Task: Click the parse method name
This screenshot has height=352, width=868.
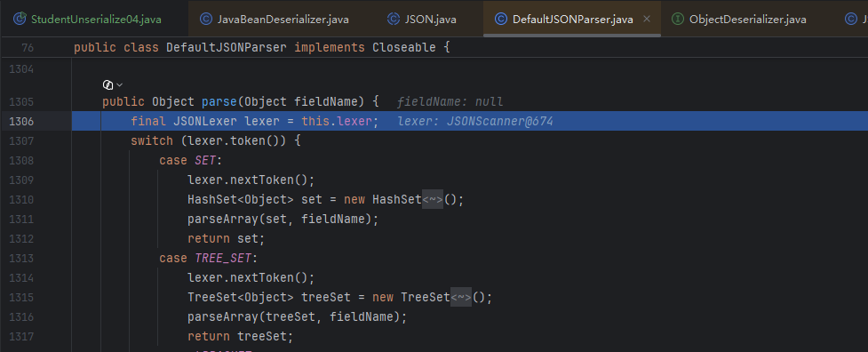Action: [x=219, y=102]
